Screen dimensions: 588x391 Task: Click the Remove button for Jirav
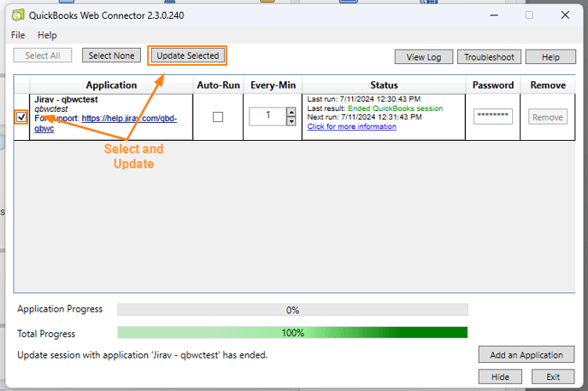click(x=548, y=117)
